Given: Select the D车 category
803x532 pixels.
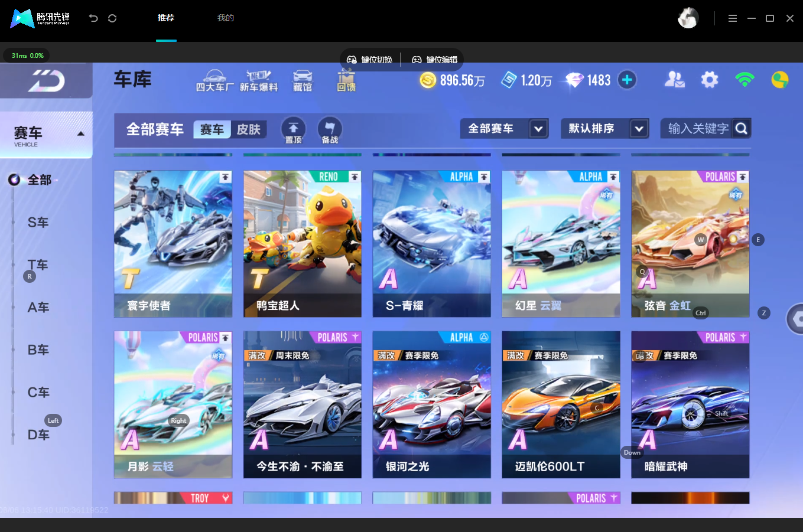Looking at the screenshot, I should tap(38, 435).
